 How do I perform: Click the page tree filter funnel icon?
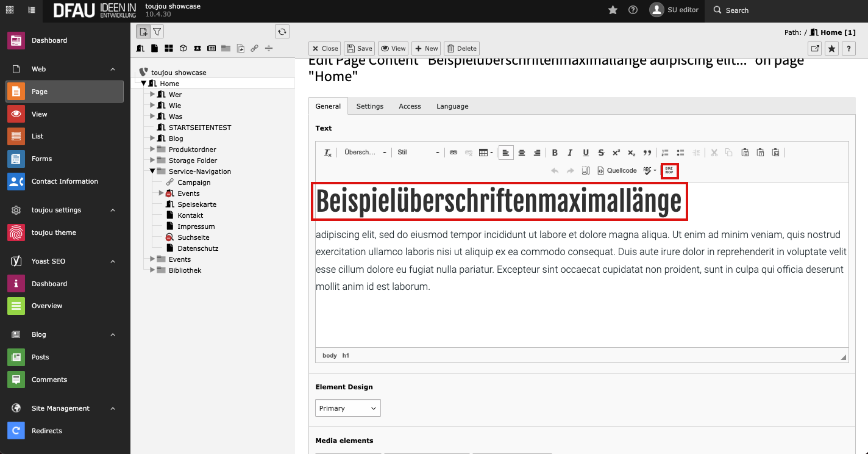coord(157,32)
